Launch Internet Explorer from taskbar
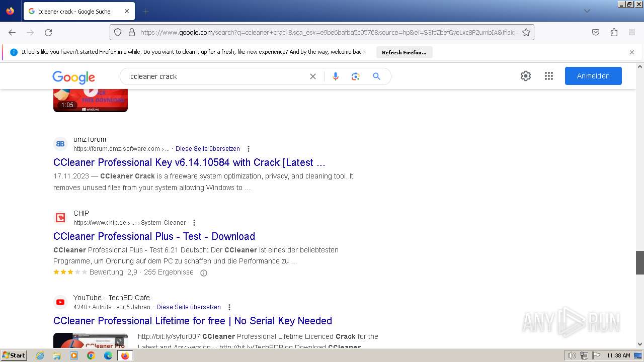The image size is (644, 362). pyautogui.click(x=40, y=355)
